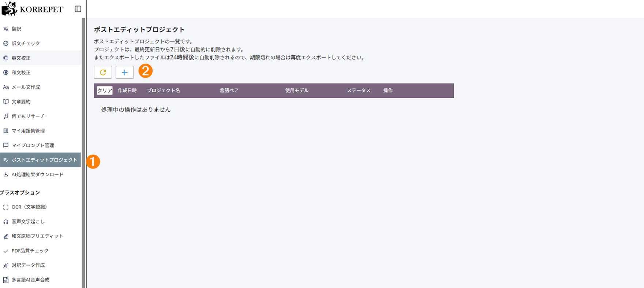Click the ポストエディットプロジェクト page heading
This screenshot has width=644, height=288.
tap(139, 30)
